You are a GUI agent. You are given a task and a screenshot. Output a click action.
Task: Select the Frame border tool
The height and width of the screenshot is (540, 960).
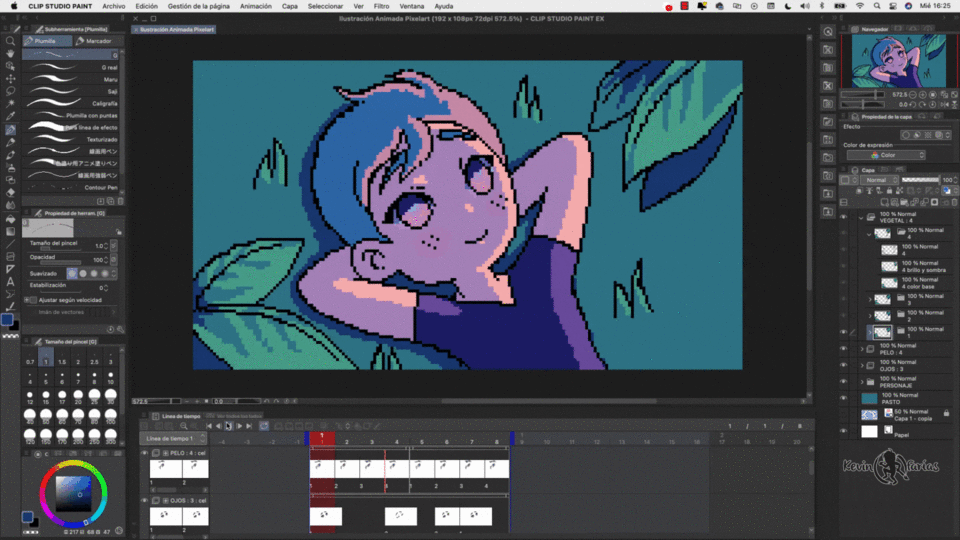pyautogui.click(x=10, y=257)
